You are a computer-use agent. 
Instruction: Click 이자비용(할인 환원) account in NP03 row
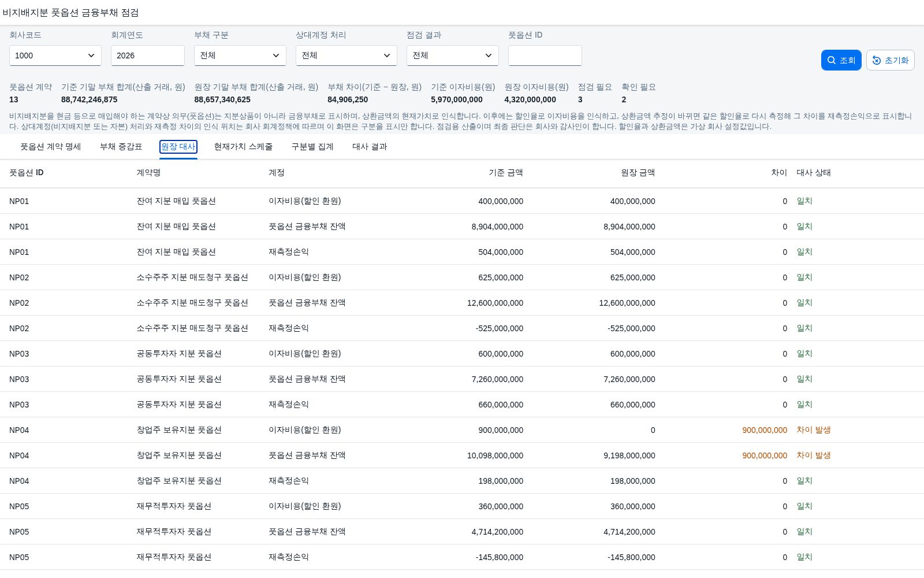tap(305, 354)
